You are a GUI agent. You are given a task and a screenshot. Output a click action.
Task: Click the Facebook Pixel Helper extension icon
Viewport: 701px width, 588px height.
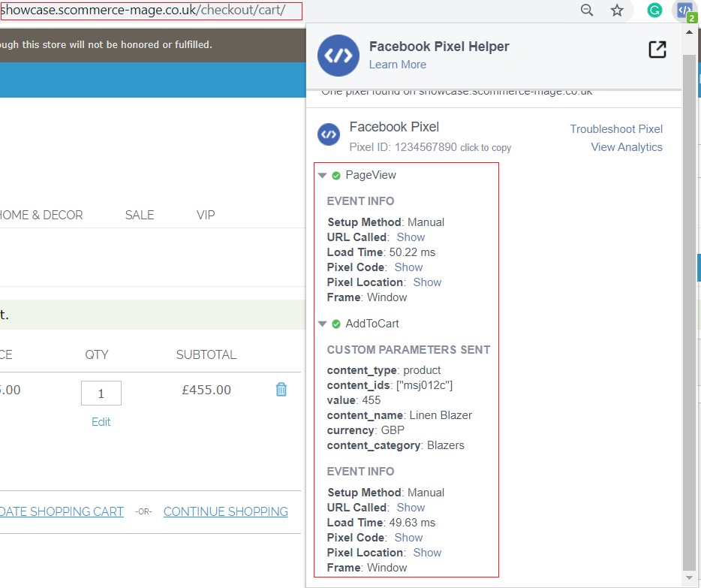(684, 11)
